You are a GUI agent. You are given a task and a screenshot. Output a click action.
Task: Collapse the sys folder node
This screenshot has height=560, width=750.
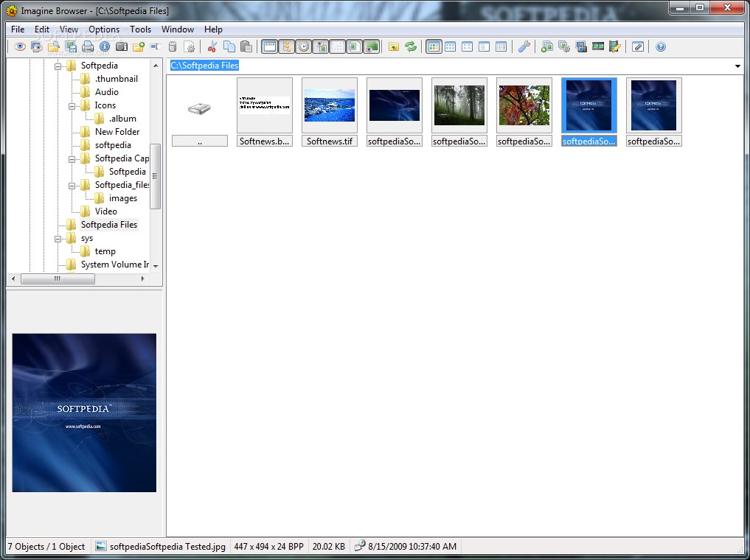pos(58,239)
